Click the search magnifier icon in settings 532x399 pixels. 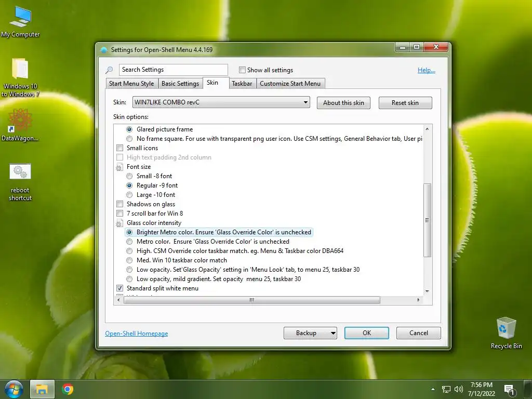[109, 70]
